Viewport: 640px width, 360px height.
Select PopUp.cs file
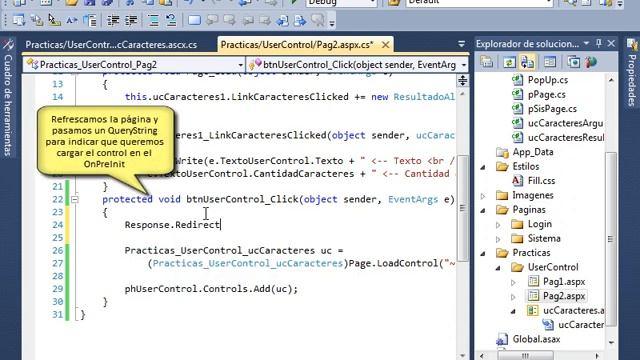point(548,80)
